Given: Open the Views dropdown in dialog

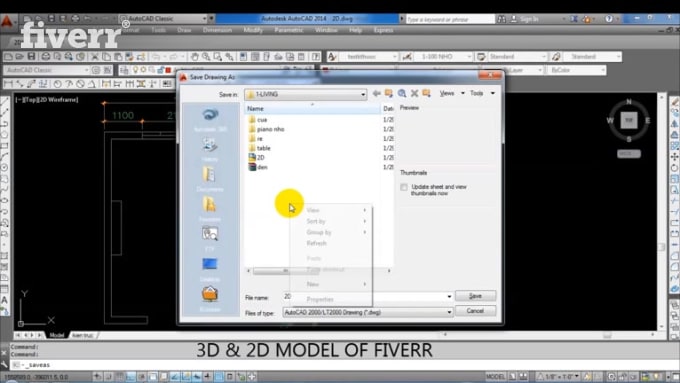Looking at the screenshot, I should coord(451,93).
